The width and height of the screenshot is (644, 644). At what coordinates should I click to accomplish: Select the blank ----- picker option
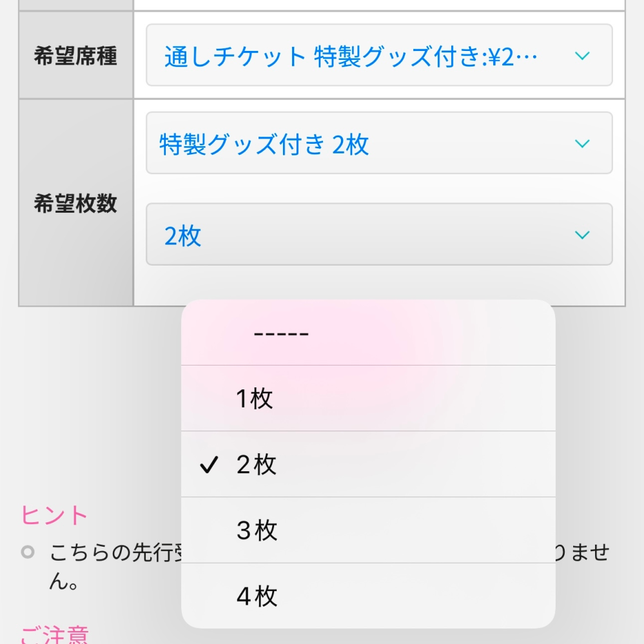click(x=367, y=333)
